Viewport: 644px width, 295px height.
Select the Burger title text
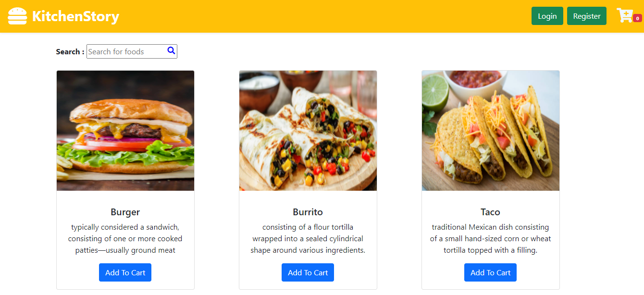click(125, 212)
